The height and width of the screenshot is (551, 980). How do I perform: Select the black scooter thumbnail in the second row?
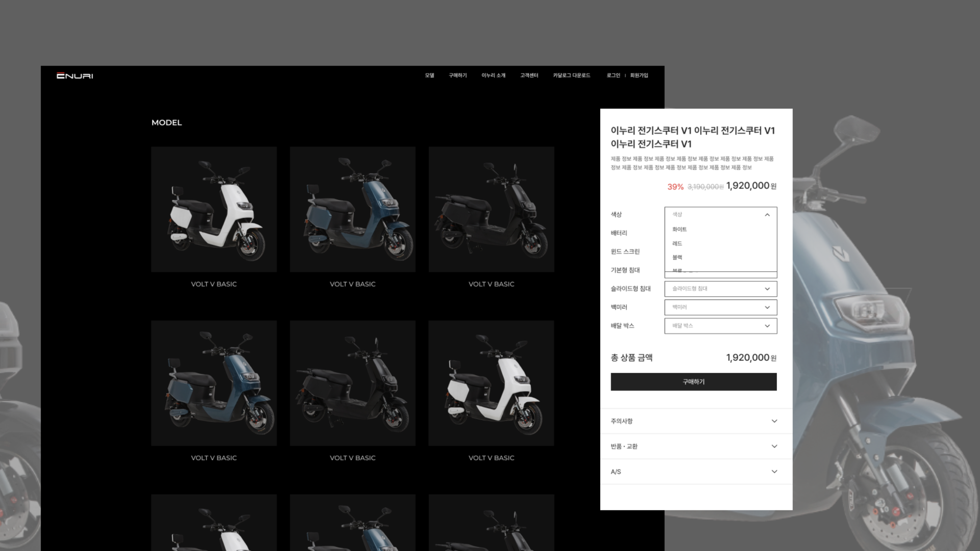pos(353,383)
